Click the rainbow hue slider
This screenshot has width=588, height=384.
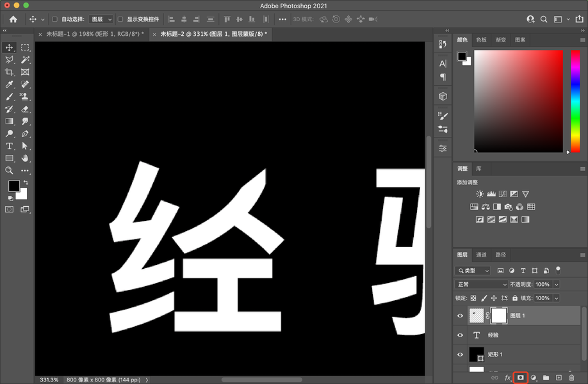pyautogui.click(x=575, y=101)
